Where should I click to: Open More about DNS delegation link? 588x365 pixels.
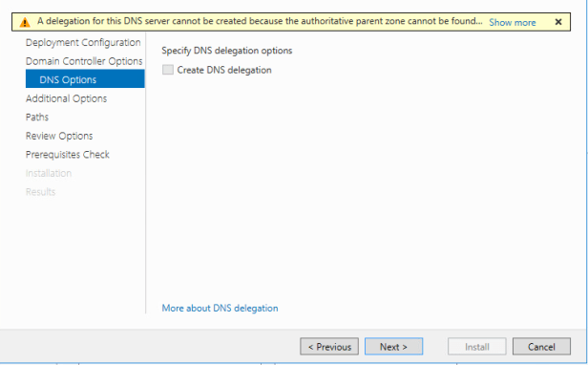(x=220, y=309)
